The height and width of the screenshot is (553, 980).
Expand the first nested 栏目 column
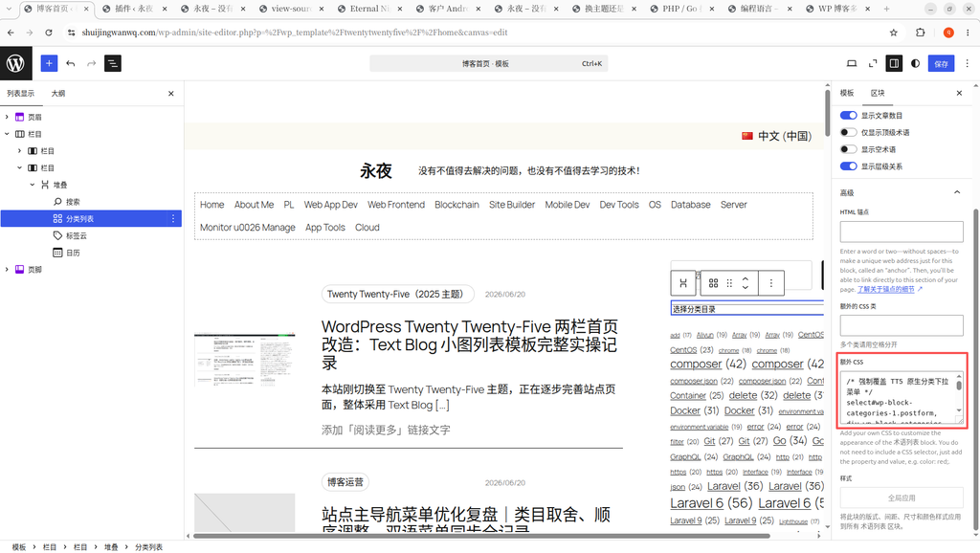pos(19,150)
